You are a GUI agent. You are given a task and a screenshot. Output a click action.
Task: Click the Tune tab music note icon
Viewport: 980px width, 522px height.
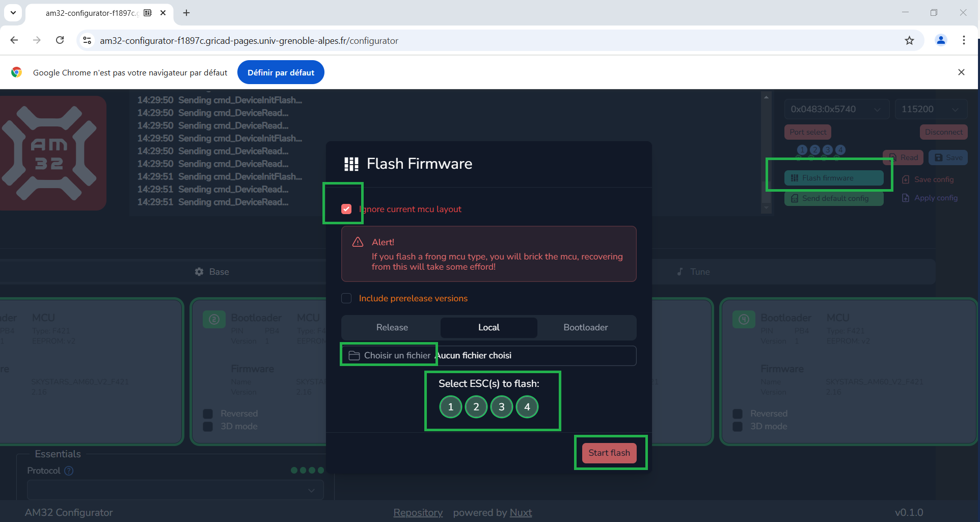coord(680,272)
